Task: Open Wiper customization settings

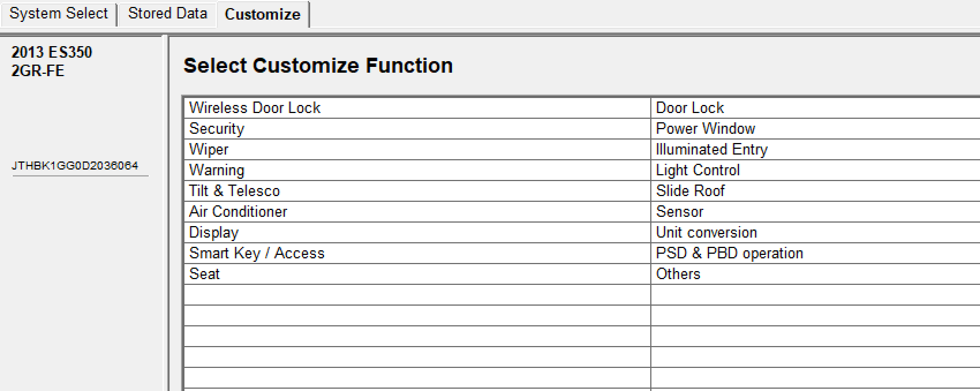Action: point(209,149)
